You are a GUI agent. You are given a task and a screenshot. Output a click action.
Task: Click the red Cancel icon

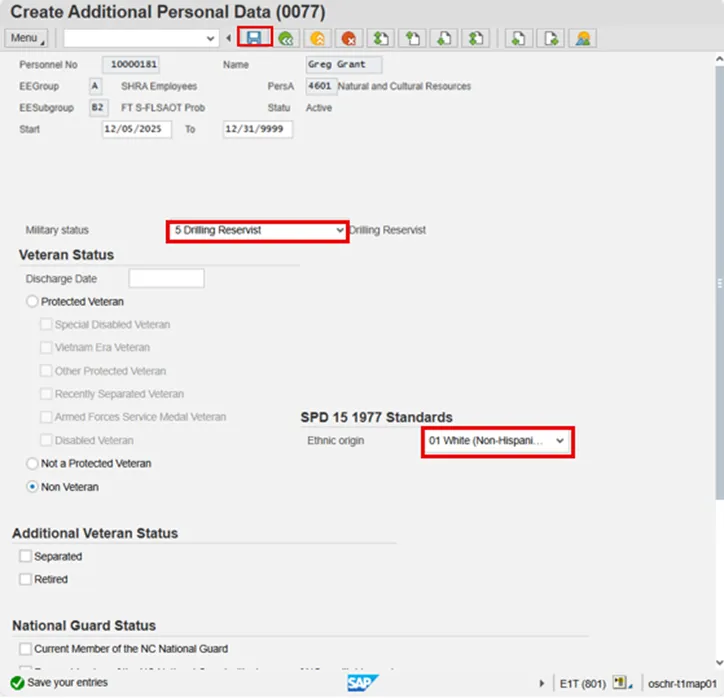[x=349, y=38]
